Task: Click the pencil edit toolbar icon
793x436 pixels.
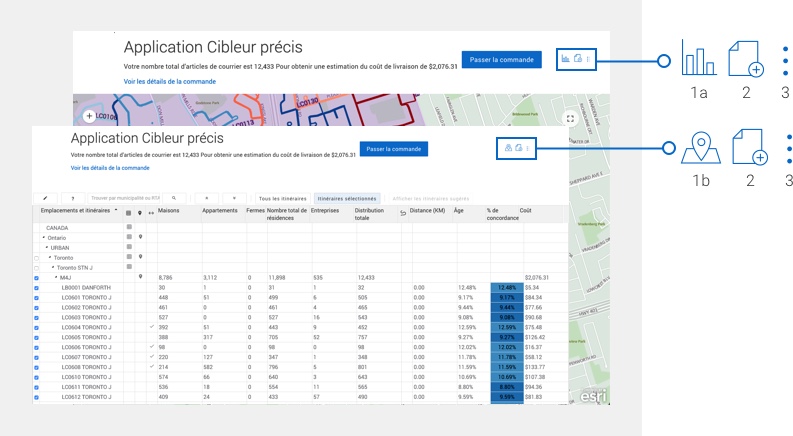Action: tap(45, 198)
